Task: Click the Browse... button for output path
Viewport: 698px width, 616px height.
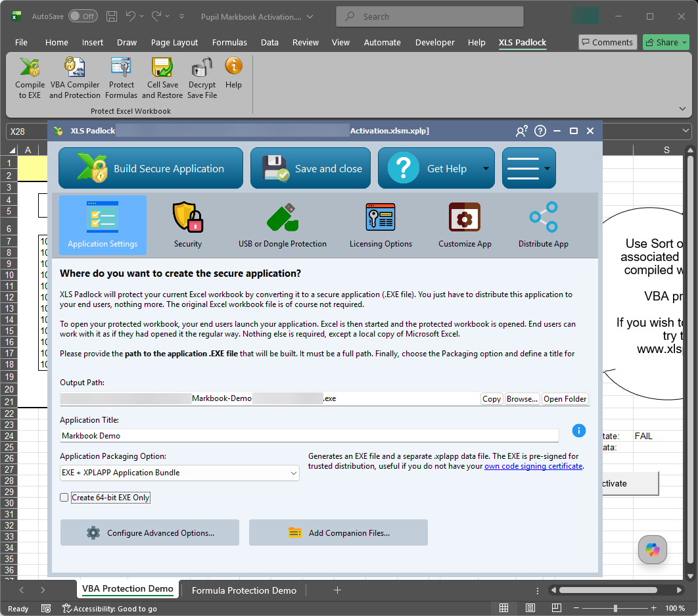Action: click(522, 398)
